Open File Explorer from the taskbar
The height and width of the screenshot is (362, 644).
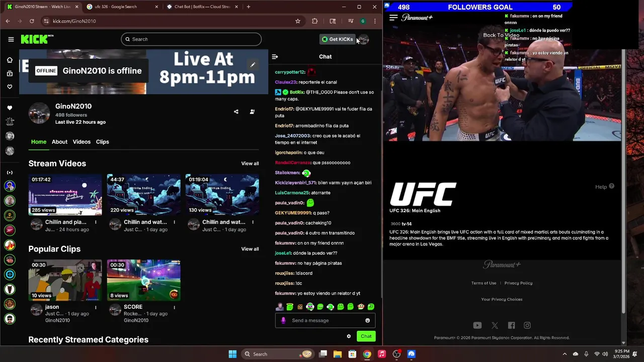coord(338,354)
